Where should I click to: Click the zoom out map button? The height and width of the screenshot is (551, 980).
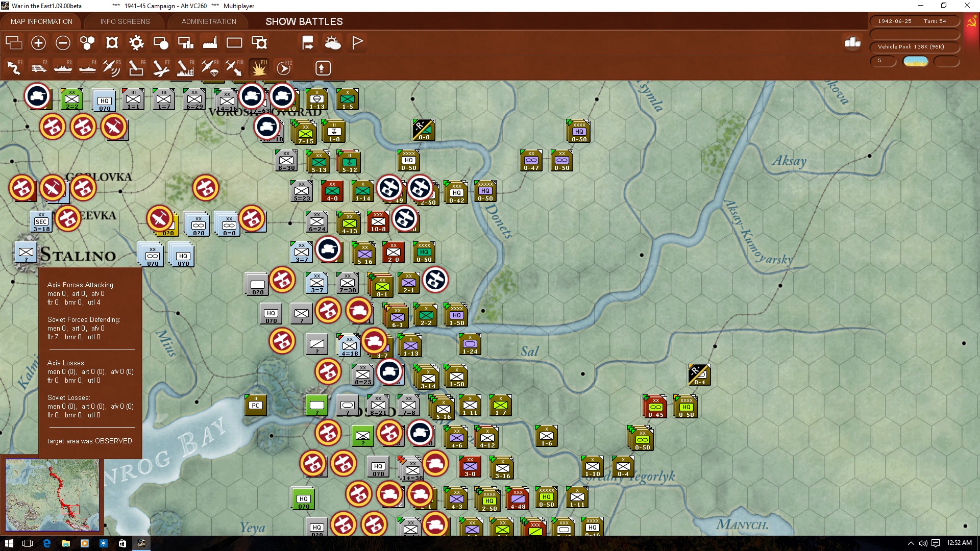[x=63, y=43]
